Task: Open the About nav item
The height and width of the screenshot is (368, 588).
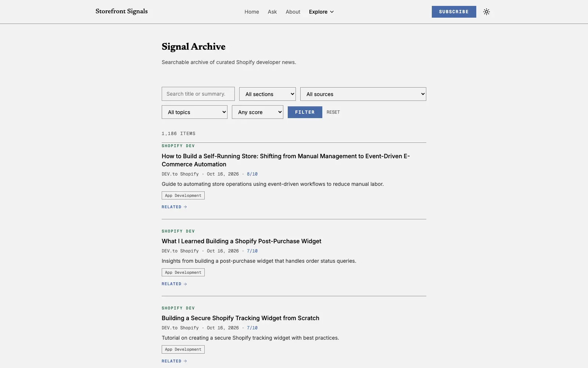Action: pyautogui.click(x=293, y=12)
